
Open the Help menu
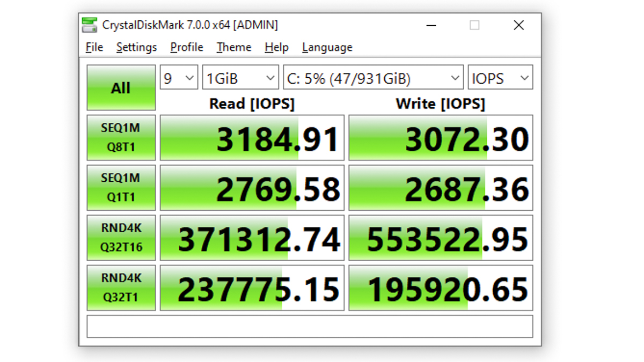tap(276, 47)
